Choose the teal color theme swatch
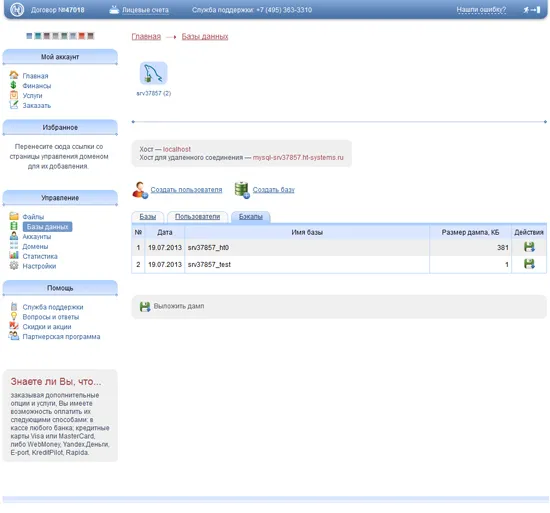Screen dimensions: 550x513 tap(38, 35)
